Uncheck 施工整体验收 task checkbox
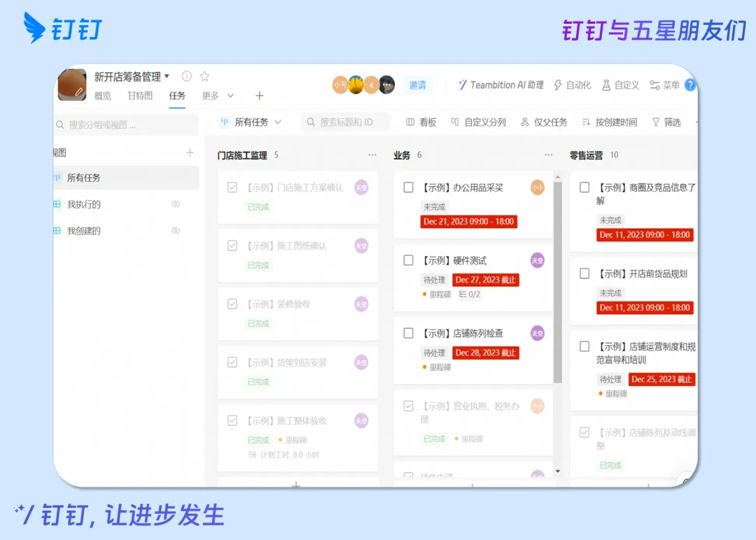Screen dimensions: 756x540 point(232,420)
